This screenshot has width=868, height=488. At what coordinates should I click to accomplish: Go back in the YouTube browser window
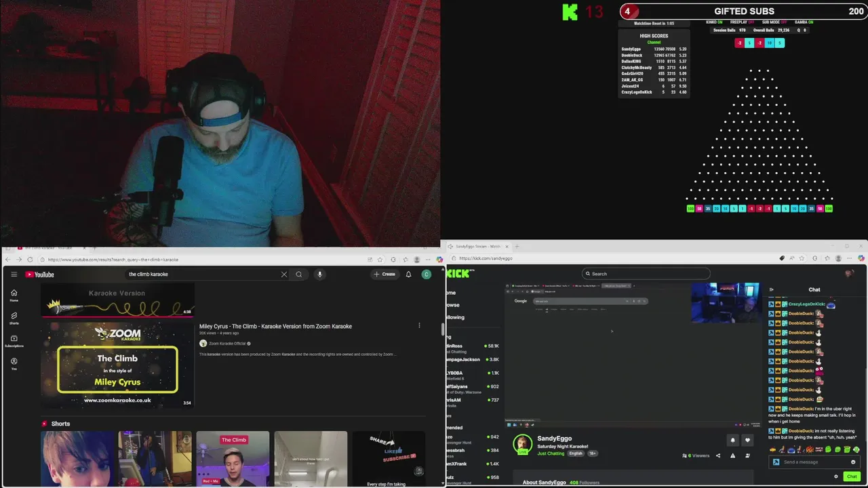(x=7, y=260)
